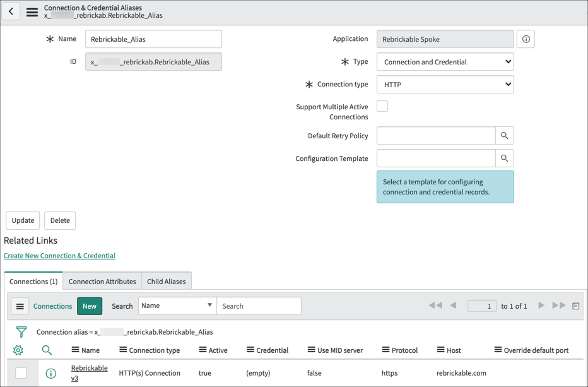
Task: Go back using the back arrow button
Action: click(11, 11)
